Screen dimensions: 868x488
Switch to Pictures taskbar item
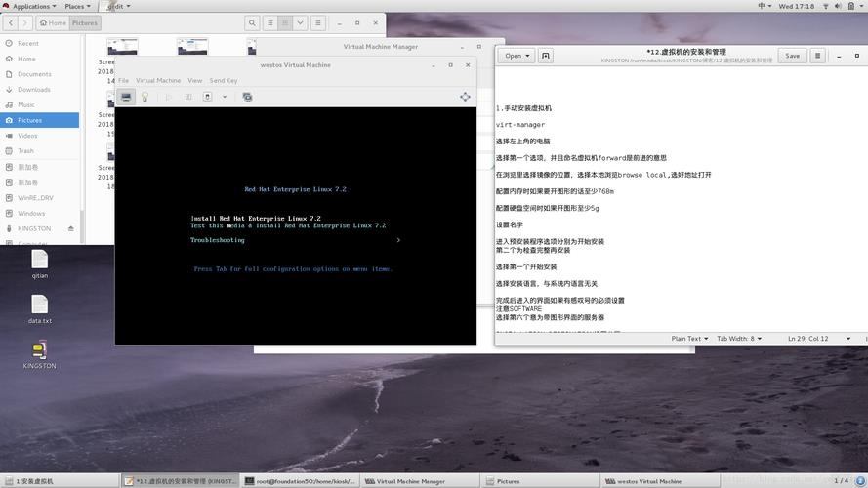[x=540, y=481]
